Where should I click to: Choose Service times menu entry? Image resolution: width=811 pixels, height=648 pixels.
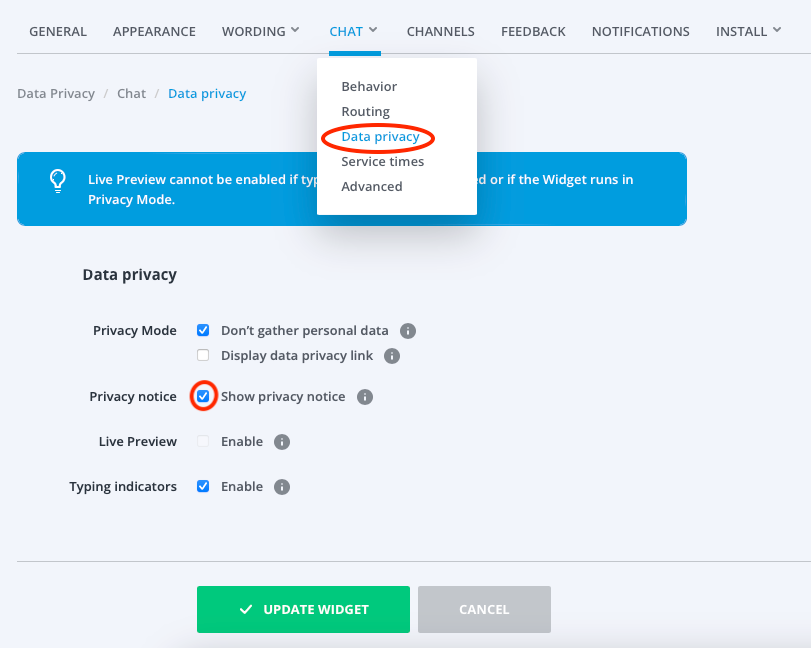(x=382, y=161)
